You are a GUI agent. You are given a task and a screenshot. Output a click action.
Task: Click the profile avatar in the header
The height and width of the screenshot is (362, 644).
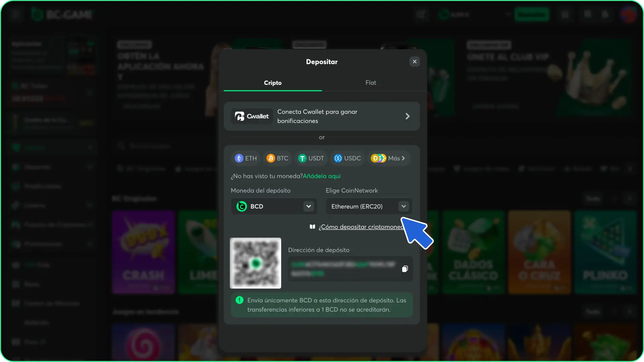(x=628, y=14)
